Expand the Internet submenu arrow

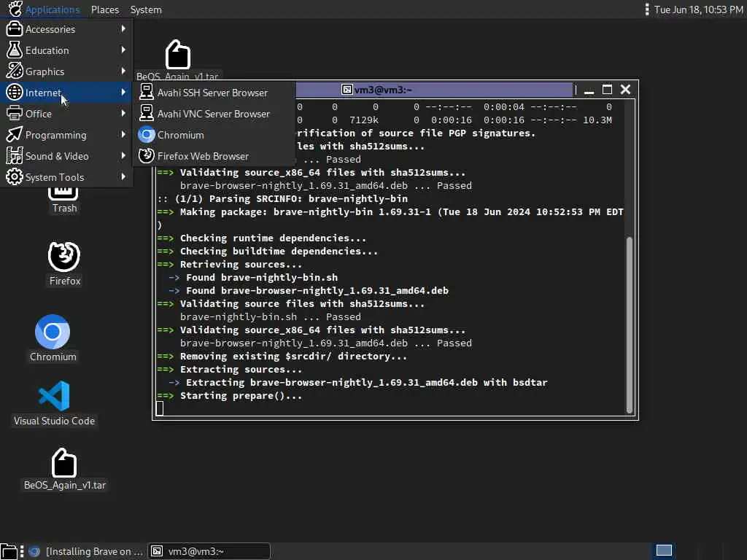click(x=123, y=93)
